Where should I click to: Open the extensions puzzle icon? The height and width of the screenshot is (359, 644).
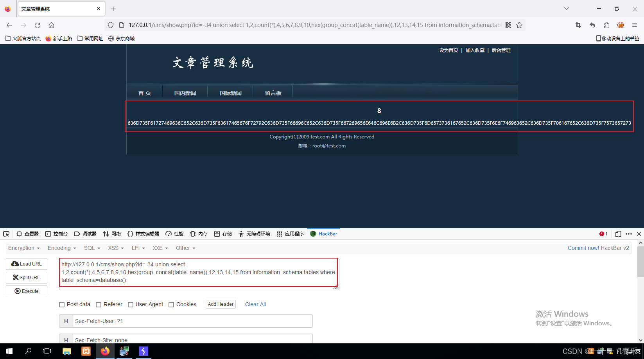coord(606,25)
